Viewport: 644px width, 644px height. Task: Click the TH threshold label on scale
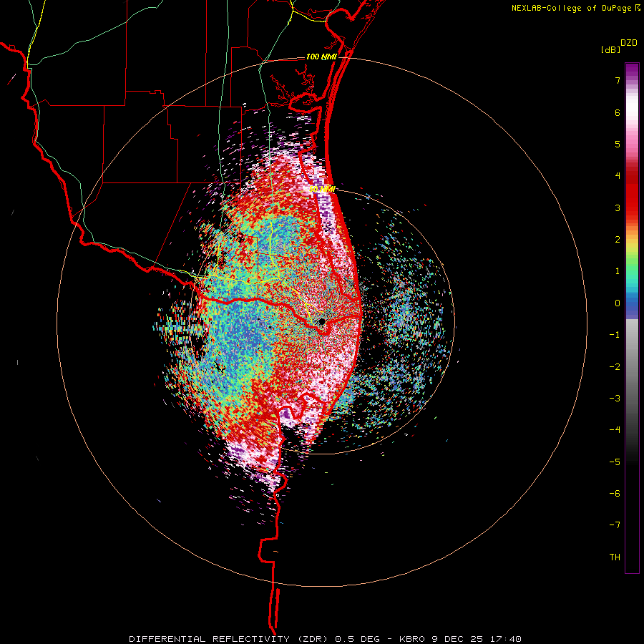point(615,557)
